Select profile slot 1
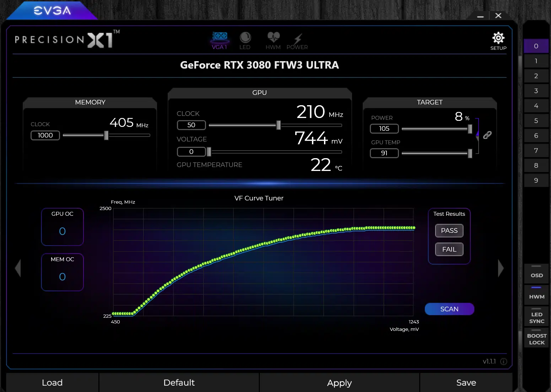 pyautogui.click(x=536, y=61)
